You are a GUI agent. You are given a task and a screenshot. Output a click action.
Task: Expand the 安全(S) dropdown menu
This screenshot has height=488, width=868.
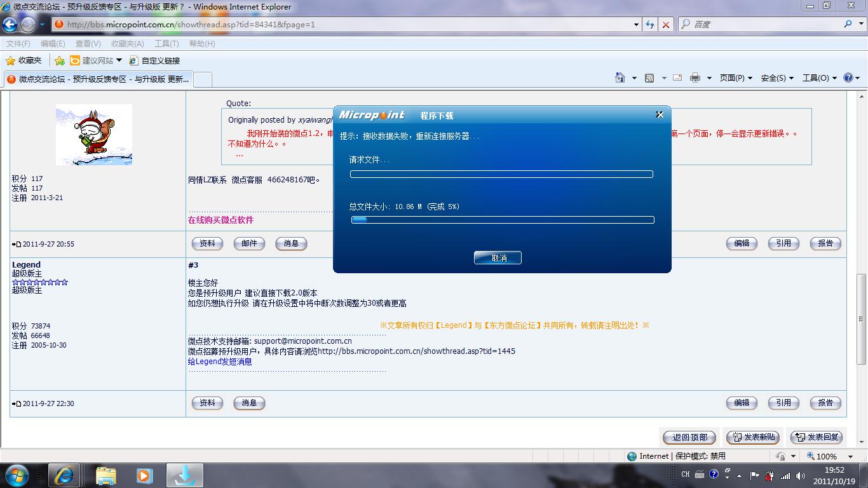(x=777, y=78)
